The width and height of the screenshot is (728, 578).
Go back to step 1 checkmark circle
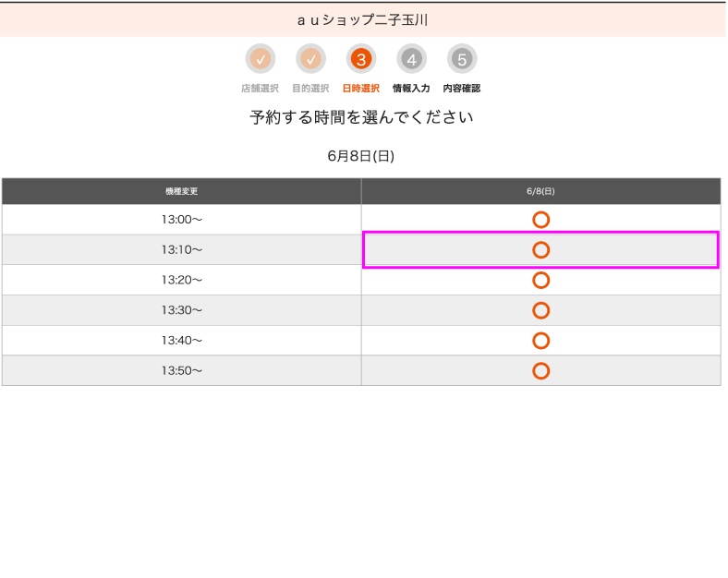pyautogui.click(x=261, y=59)
